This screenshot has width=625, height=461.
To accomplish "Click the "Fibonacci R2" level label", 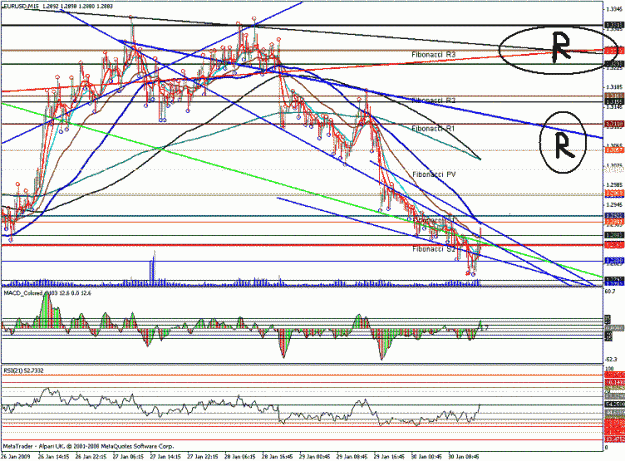I will (434, 100).
